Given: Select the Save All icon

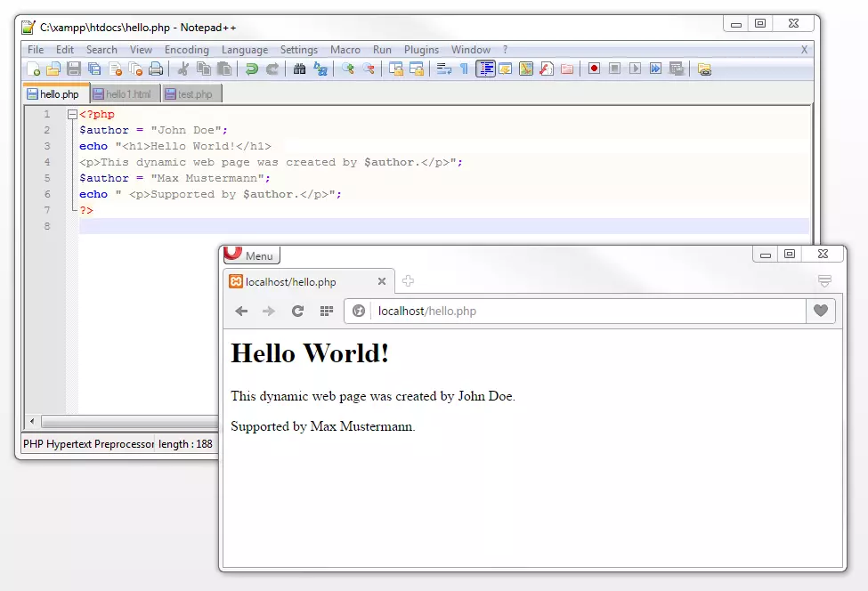Looking at the screenshot, I should pyautogui.click(x=93, y=69).
